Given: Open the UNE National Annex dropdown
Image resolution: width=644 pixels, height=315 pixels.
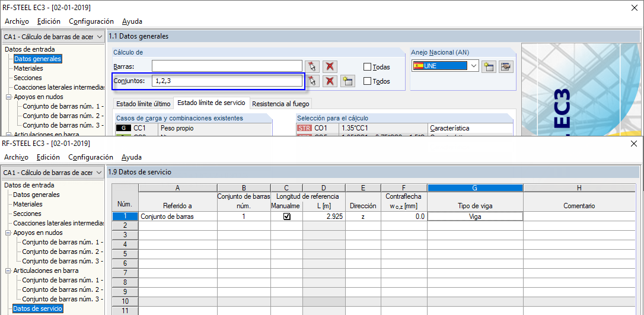Looking at the screenshot, I should (x=474, y=66).
